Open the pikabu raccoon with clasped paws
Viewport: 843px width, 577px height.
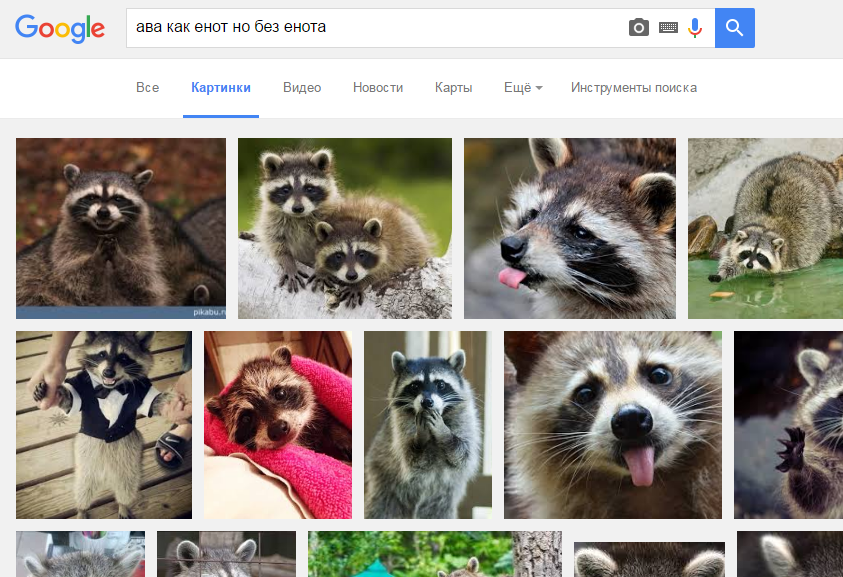pos(121,229)
